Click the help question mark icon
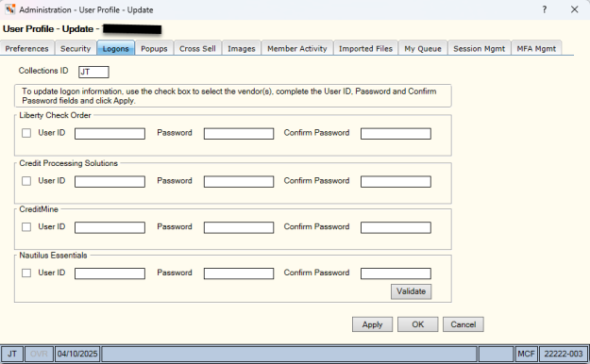This screenshot has width=590, height=364. coord(544,9)
